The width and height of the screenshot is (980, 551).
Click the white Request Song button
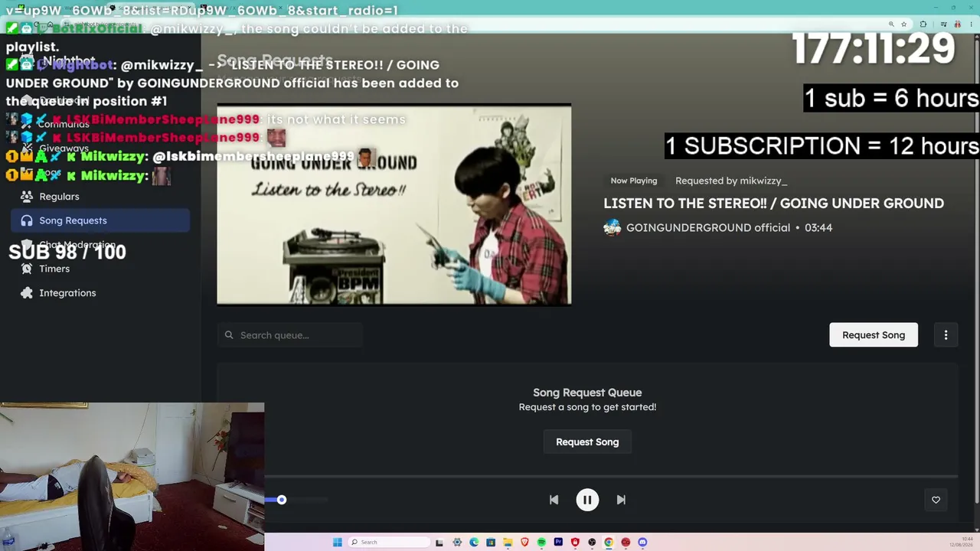click(x=874, y=335)
